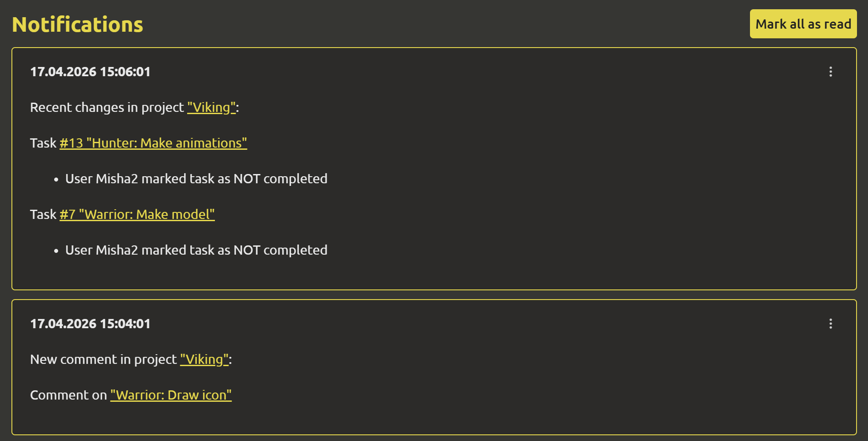Viewport: 868px width, 441px height.
Task: Open task #7 "Warrior: Make model"
Action: tap(137, 215)
